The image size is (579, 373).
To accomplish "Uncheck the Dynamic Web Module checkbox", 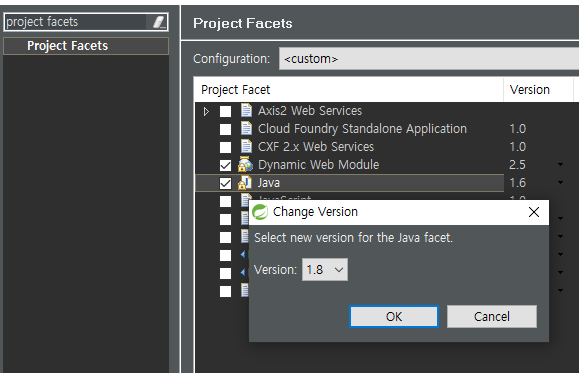I will (x=225, y=165).
